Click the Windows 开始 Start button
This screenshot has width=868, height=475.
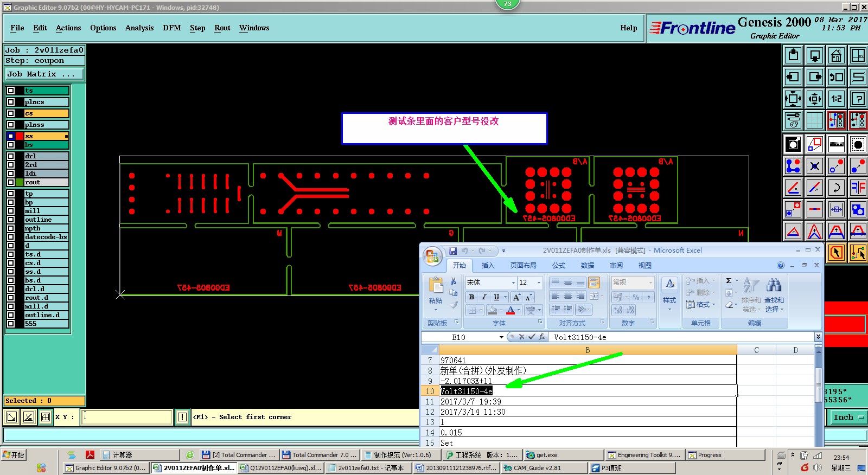[14, 455]
